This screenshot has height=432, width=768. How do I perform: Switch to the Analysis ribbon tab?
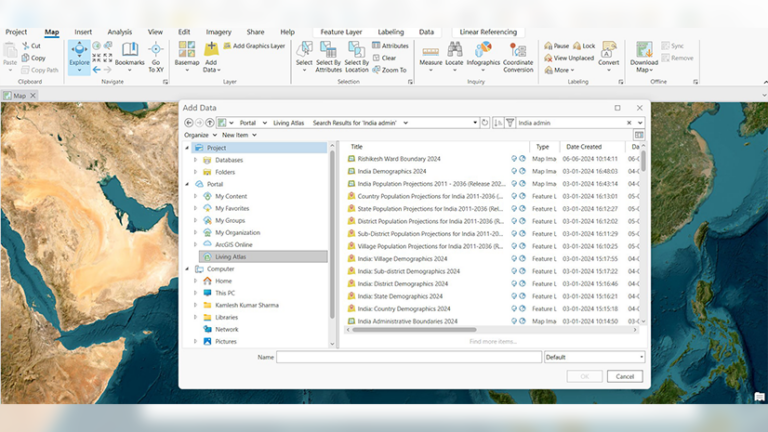(x=120, y=32)
